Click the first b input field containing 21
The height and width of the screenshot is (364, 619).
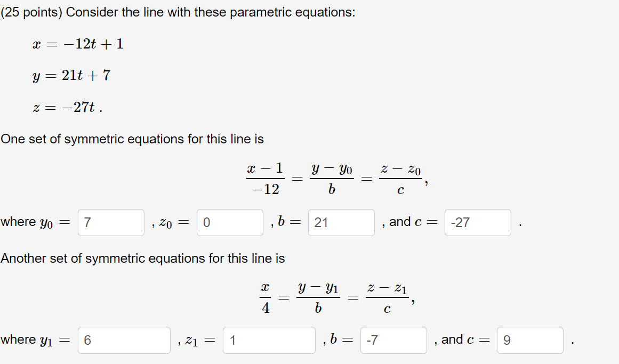(x=341, y=222)
